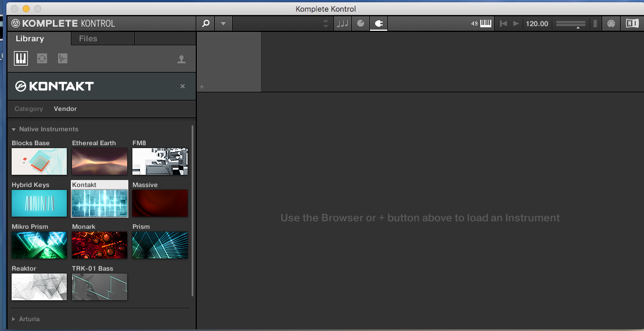Toggle the Perform panel notes icon
The height and width of the screenshot is (331, 644).
tap(343, 23)
